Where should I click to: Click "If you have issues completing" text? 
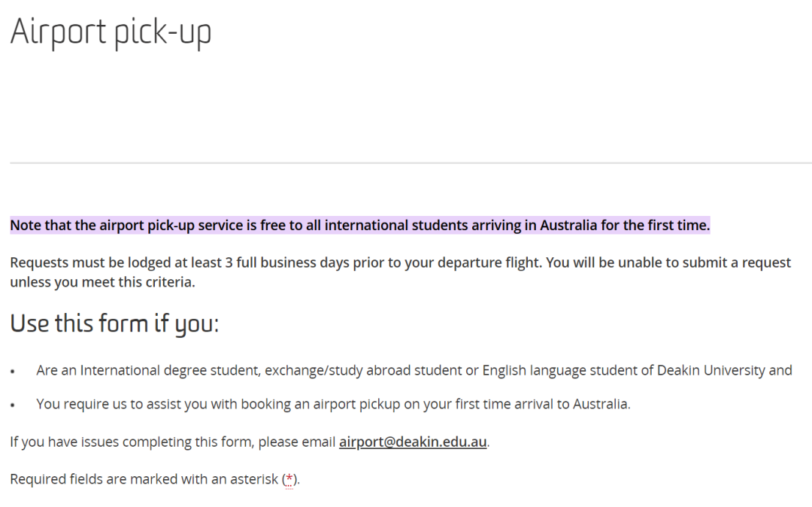(x=132, y=442)
